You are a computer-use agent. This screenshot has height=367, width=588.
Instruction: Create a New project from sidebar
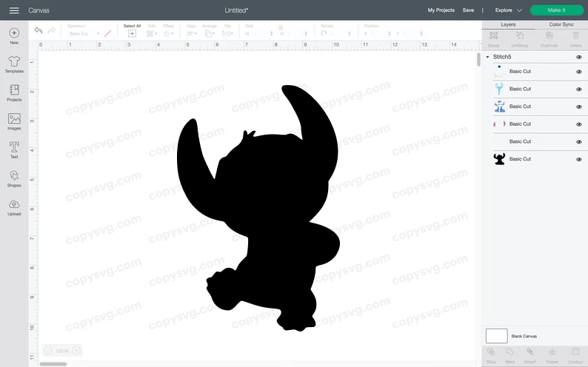pos(14,36)
